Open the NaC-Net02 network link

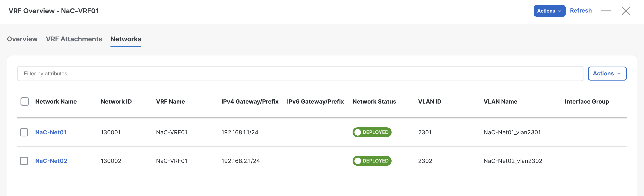pyautogui.click(x=51, y=161)
